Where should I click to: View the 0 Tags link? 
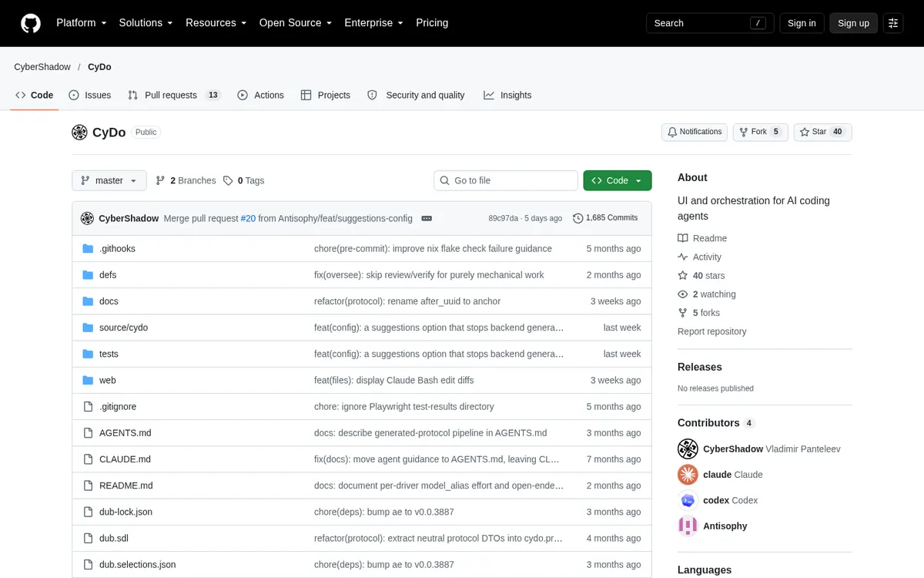tap(243, 180)
